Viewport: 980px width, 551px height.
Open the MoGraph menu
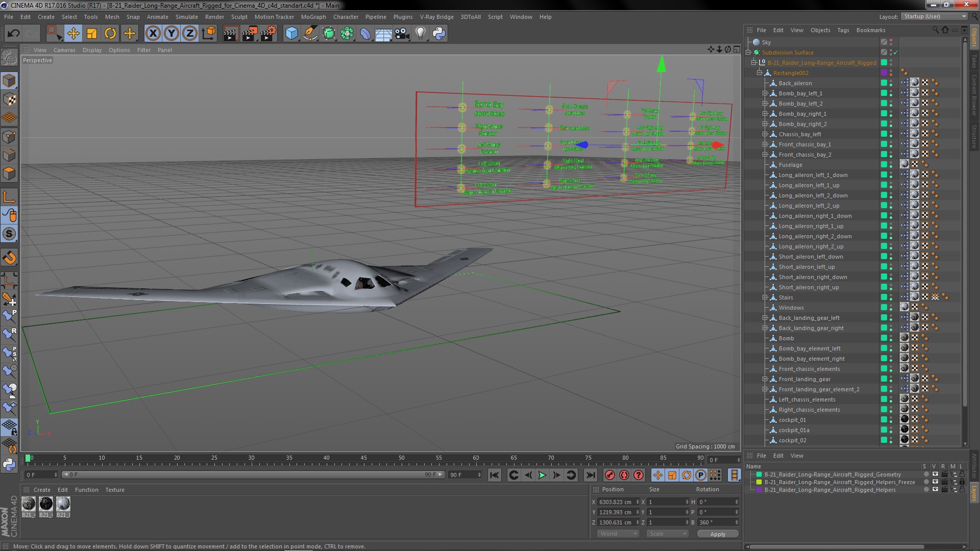click(x=313, y=17)
